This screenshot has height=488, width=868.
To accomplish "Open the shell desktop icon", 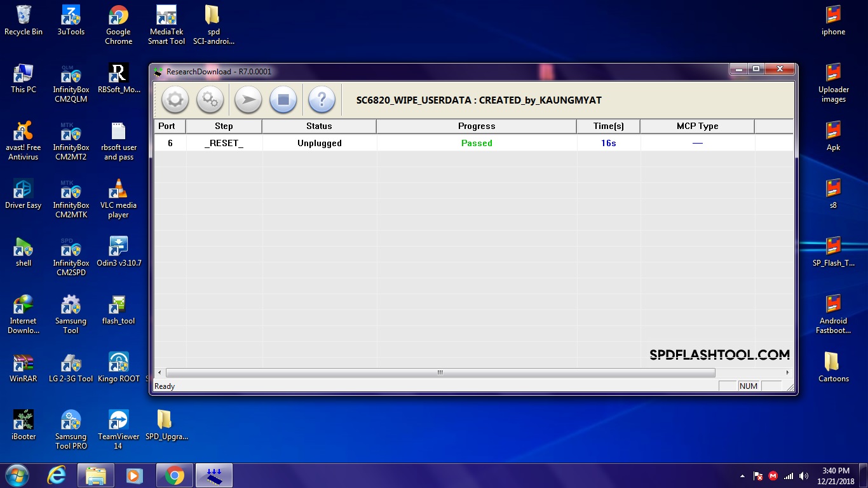I will tap(24, 252).
